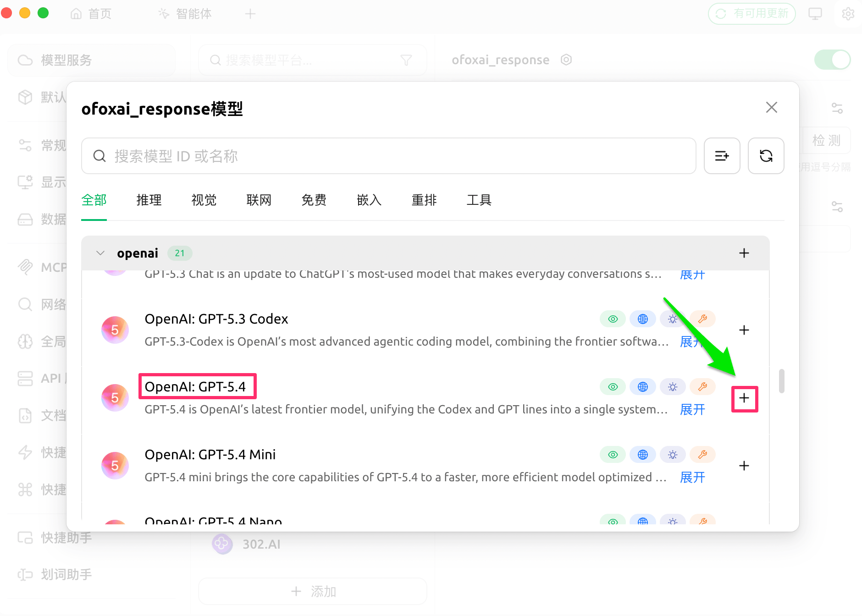Add the OpenAI: GPT-5.3 Codex model
Screen dimensions: 862x616
click(x=744, y=330)
